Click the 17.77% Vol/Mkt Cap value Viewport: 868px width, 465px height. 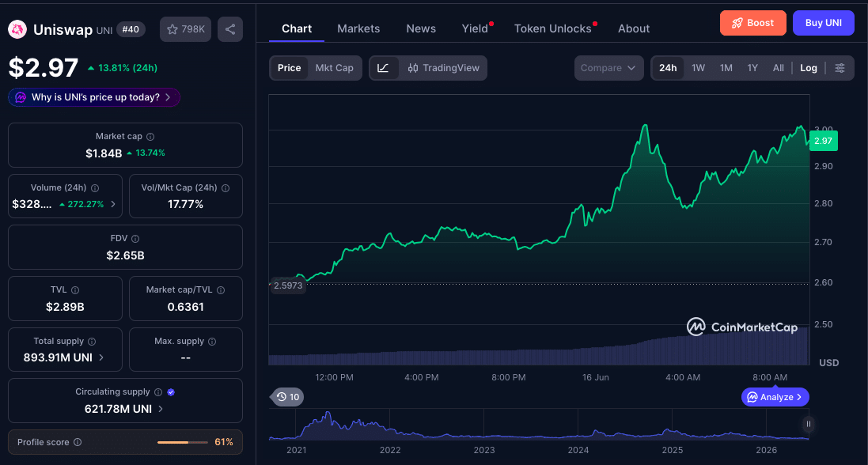(x=185, y=204)
